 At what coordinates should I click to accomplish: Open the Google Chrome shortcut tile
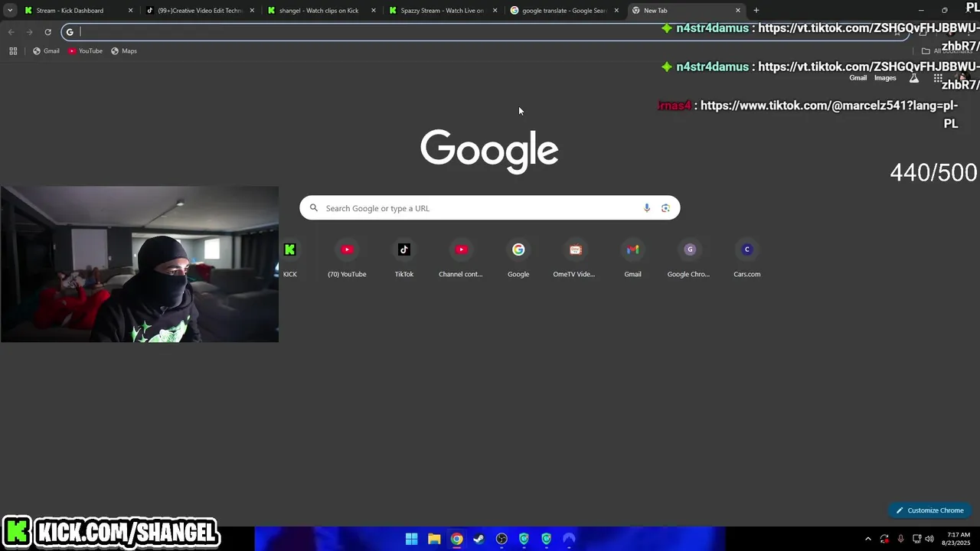689,258
